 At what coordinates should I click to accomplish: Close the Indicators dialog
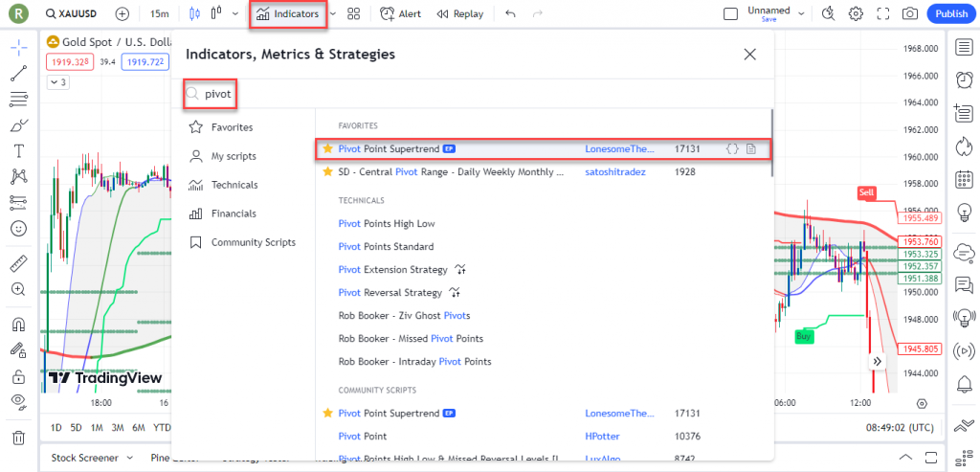(x=750, y=55)
